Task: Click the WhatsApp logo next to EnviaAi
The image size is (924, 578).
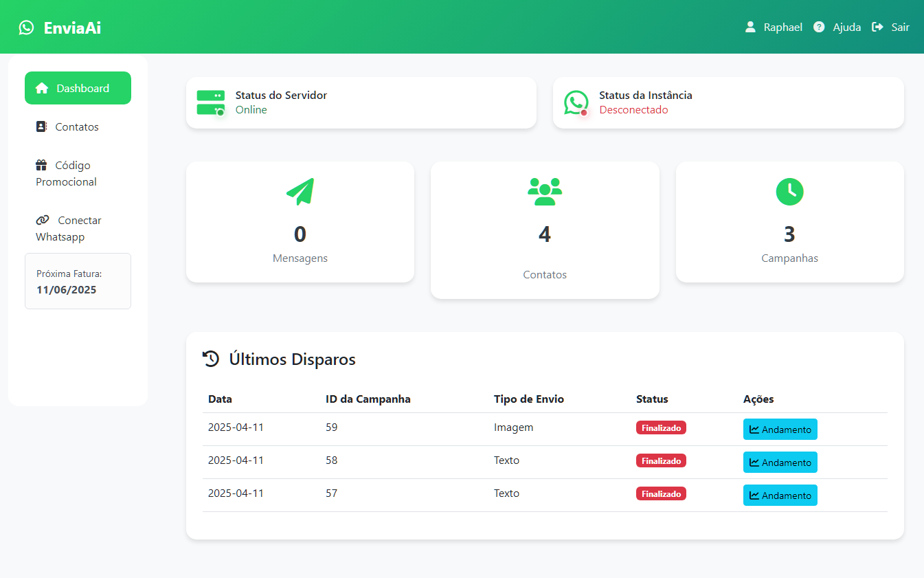Action: click(x=26, y=27)
